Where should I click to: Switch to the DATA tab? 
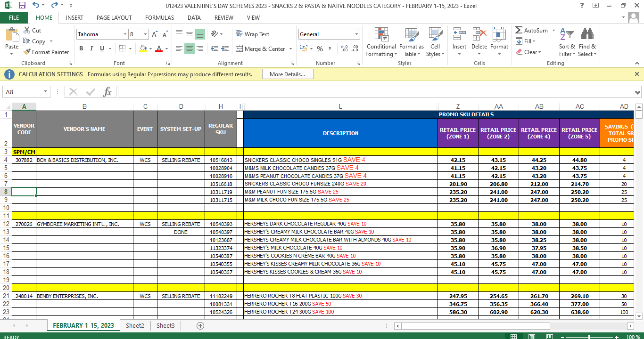(194, 17)
